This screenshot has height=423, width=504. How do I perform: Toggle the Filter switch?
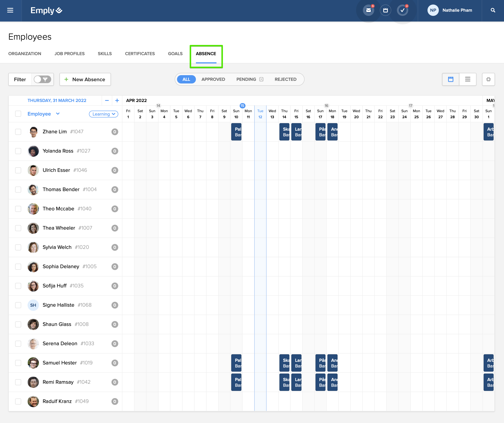(x=42, y=80)
